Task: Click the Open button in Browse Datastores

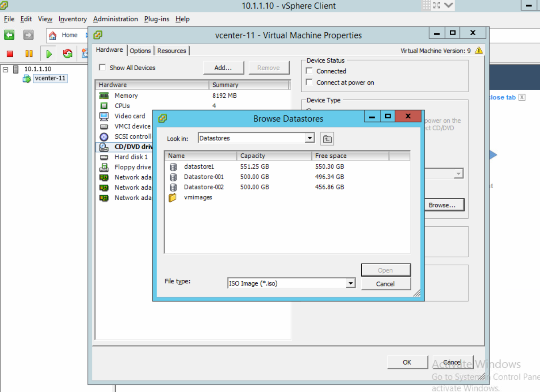Action: click(x=386, y=270)
